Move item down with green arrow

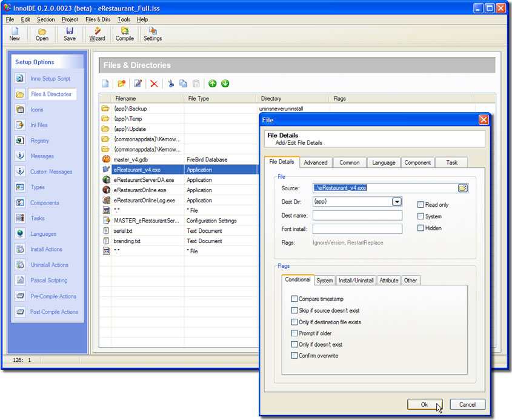(225, 84)
